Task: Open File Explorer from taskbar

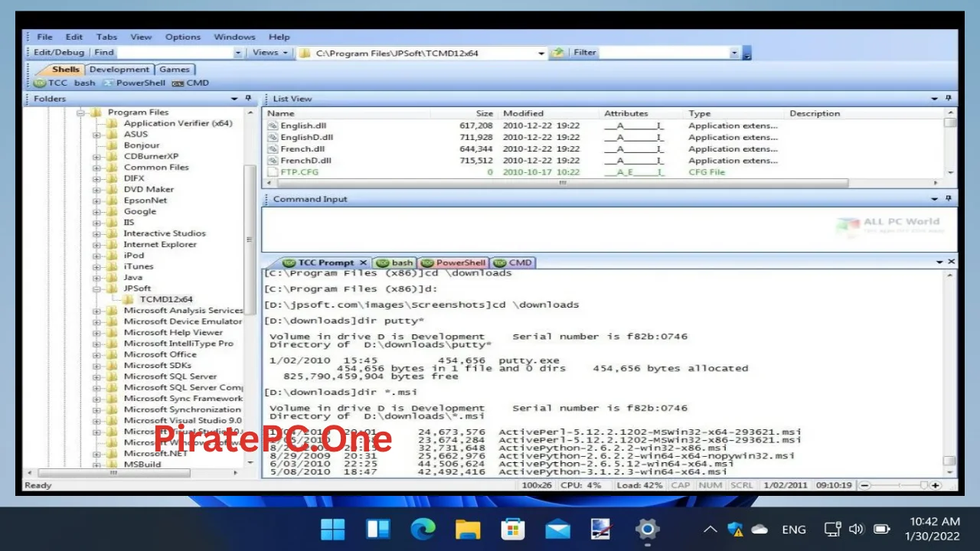Action: tap(468, 529)
